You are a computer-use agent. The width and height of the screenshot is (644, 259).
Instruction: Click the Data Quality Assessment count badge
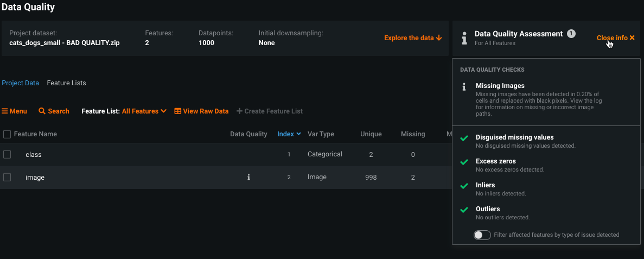[571, 34]
